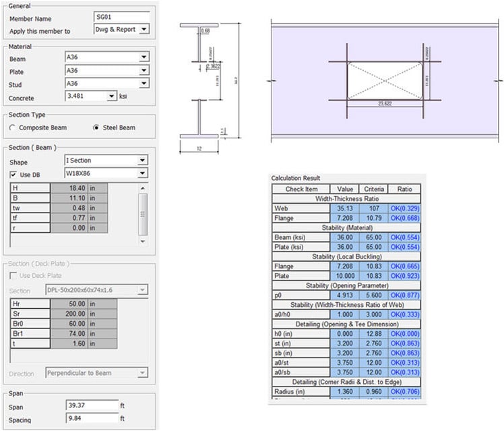Click the I-section cross-section drawing

coord(199,84)
